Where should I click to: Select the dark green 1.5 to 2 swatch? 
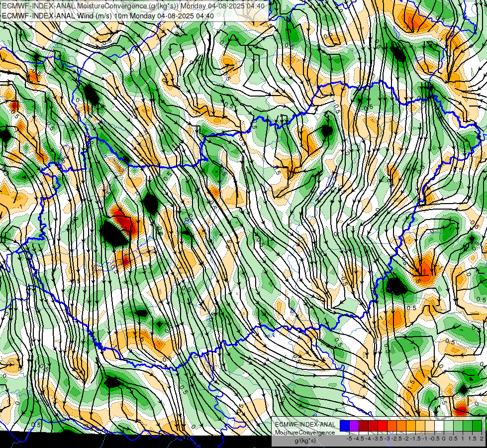(x=477, y=426)
